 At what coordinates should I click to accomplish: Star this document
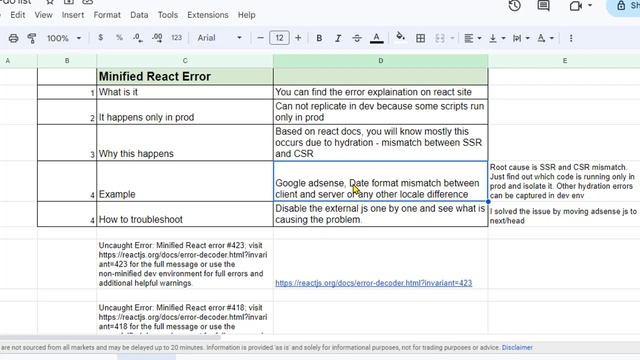[50, 2]
